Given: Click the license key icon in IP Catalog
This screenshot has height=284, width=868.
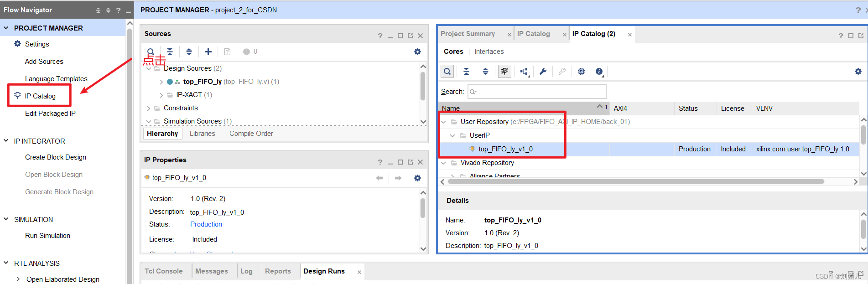Looking at the screenshot, I should pyautogui.click(x=562, y=71).
